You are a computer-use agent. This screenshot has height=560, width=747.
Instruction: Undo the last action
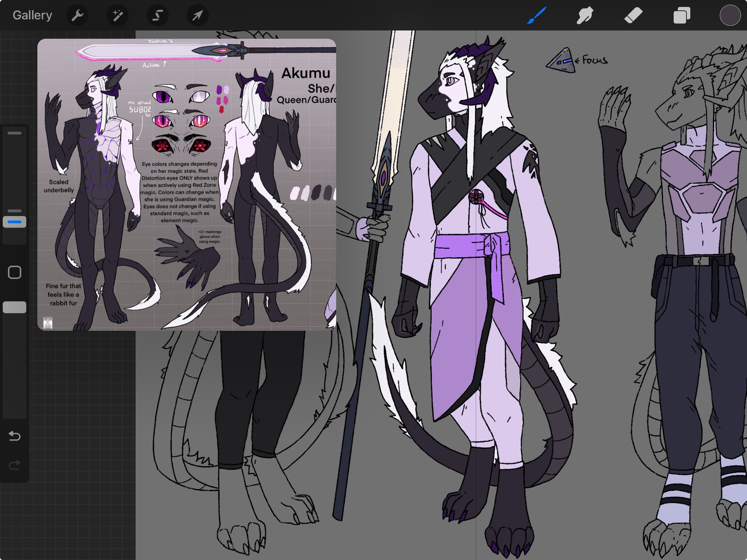tap(15, 436)
